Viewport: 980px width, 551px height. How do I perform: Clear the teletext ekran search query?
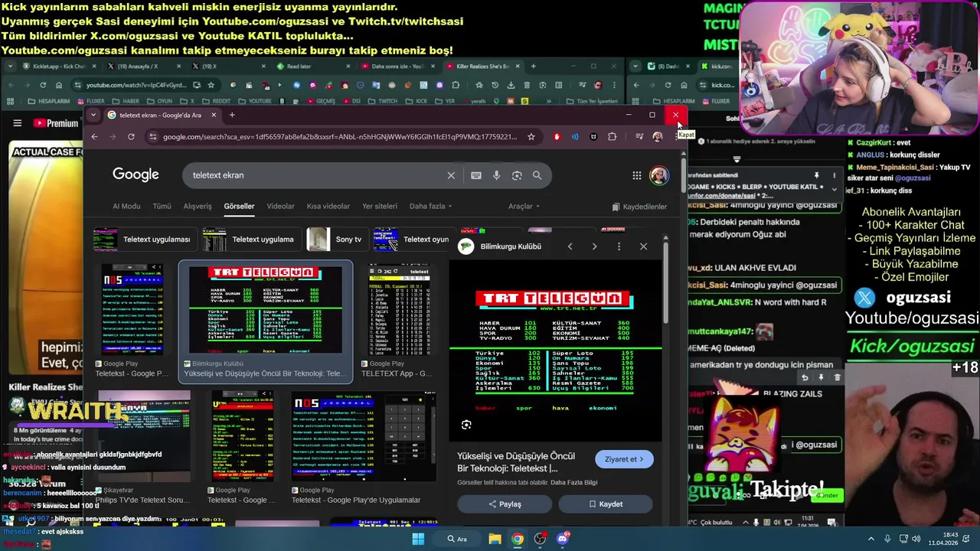(451, 175)
